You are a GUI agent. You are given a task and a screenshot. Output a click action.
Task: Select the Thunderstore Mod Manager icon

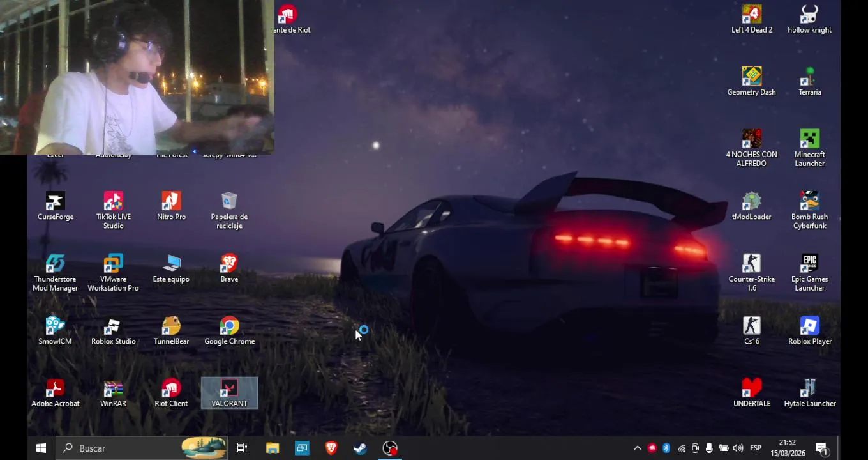click(x=55, y=273)
